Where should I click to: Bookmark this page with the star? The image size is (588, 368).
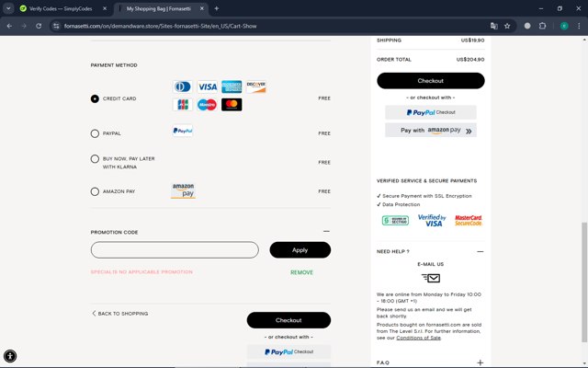tap(507, 26)
